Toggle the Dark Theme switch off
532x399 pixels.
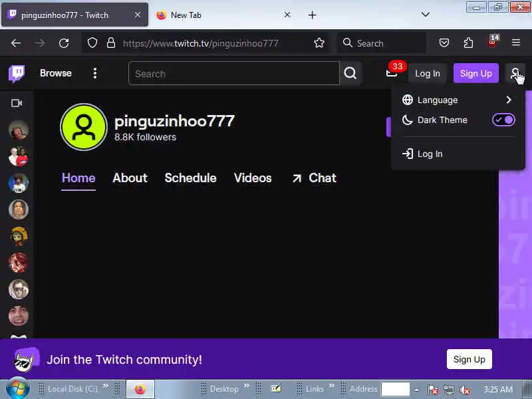[x=503, y=120]
